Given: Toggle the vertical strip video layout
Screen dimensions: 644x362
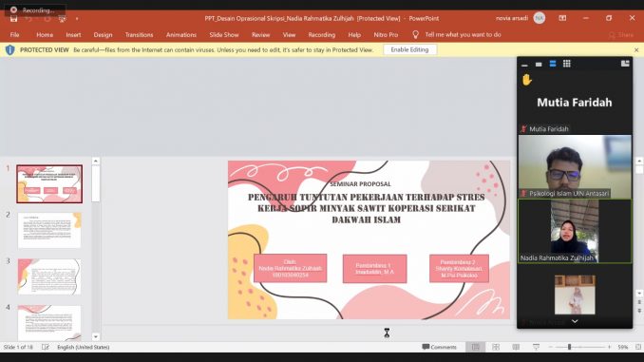Looking at the screenshot, I should tap(553, 64).
